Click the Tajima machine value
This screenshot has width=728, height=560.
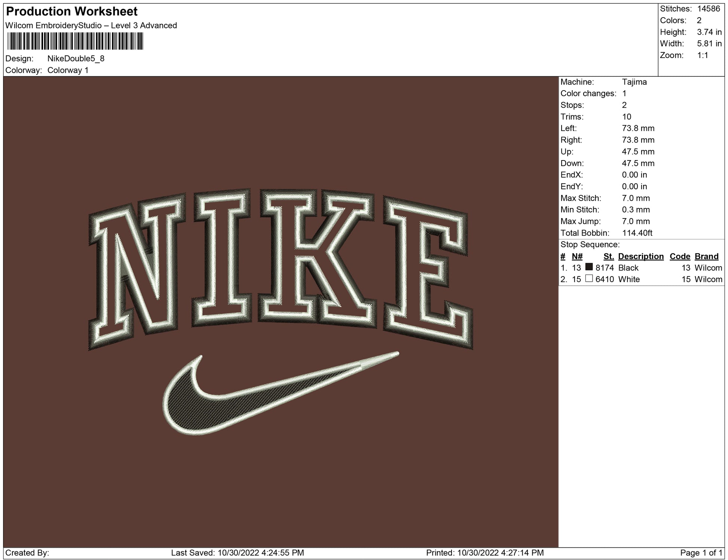coord(634,82)
